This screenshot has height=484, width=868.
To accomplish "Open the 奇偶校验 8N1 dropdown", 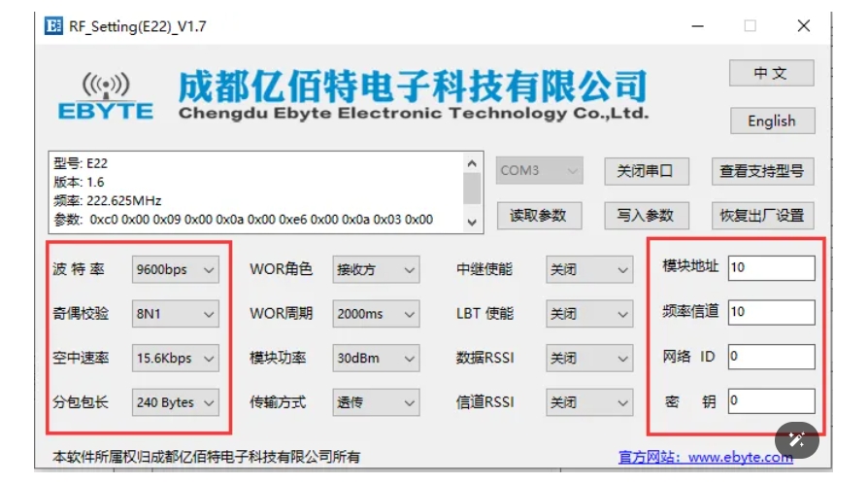I will point(176,314).
